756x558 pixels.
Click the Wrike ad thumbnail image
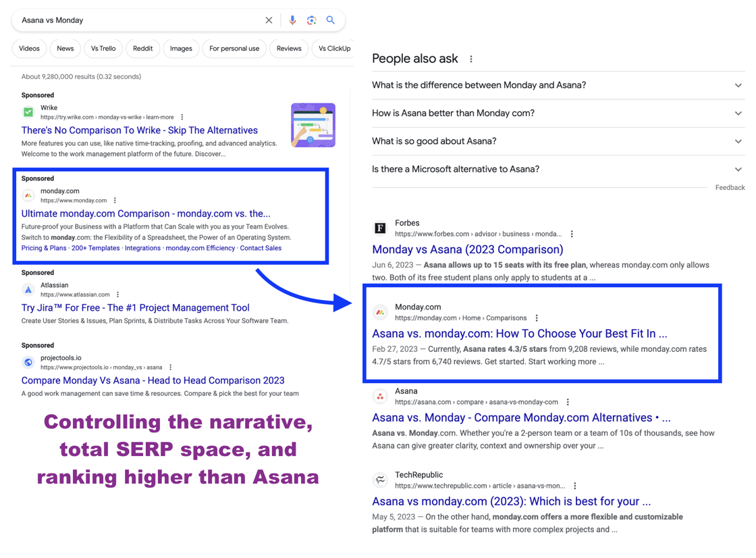point(313,125)
